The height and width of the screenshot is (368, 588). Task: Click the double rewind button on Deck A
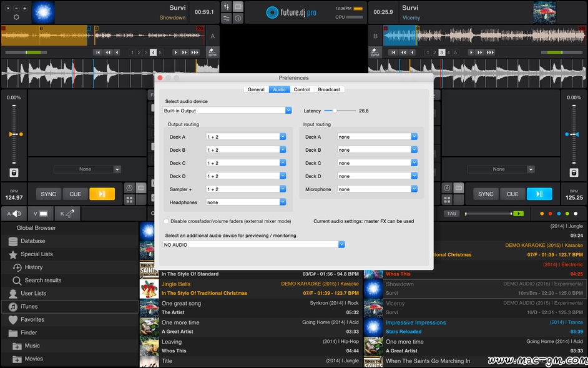pos(108,52)
